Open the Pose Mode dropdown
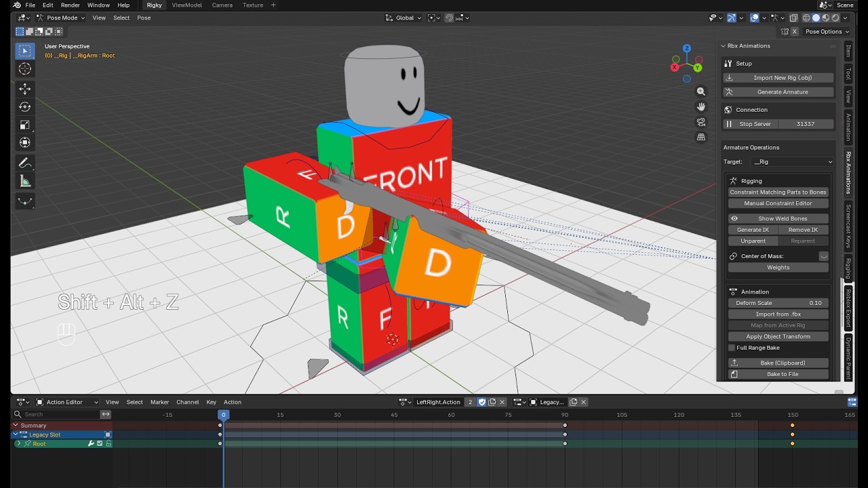 point(60,18)
